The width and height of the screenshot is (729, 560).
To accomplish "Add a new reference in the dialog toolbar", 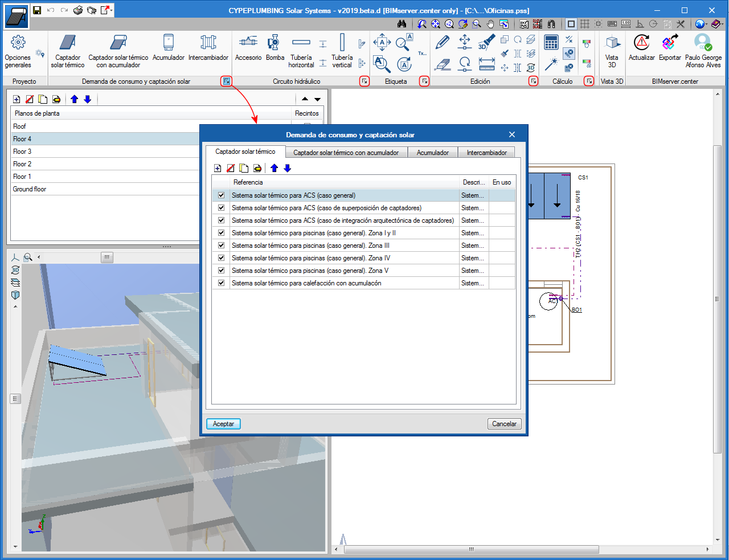I will 218,168.
